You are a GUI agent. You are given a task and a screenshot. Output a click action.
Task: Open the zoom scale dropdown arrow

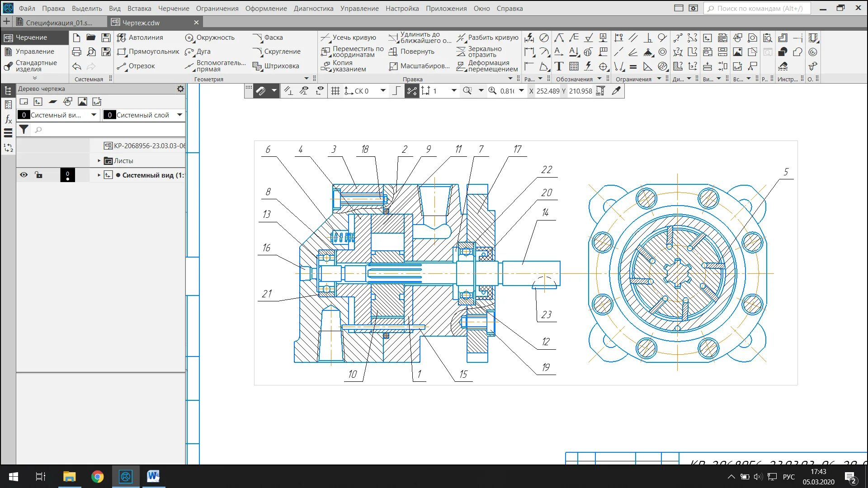point(521,91)
